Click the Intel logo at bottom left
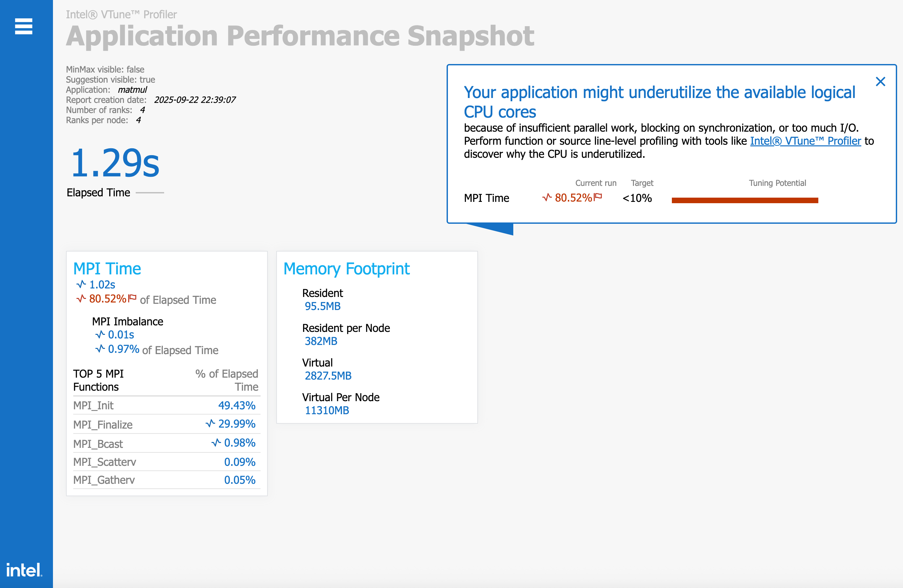The image size is (903, 588). tap(24, 569)
